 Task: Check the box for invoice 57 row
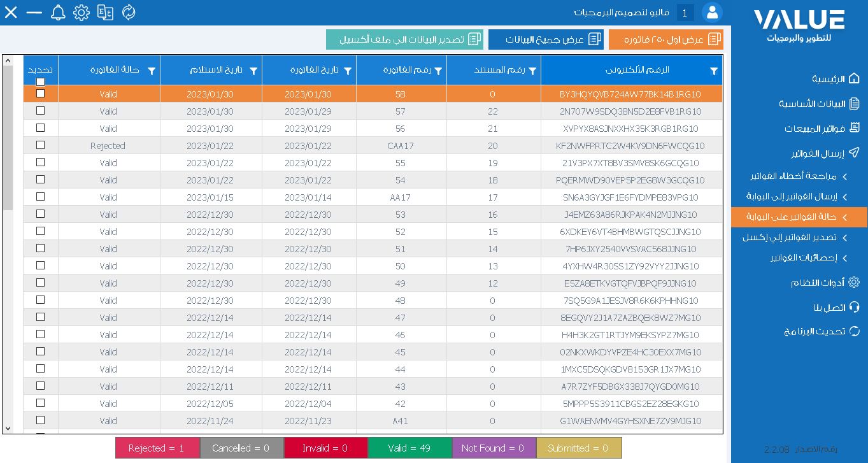tap(41, 111)
